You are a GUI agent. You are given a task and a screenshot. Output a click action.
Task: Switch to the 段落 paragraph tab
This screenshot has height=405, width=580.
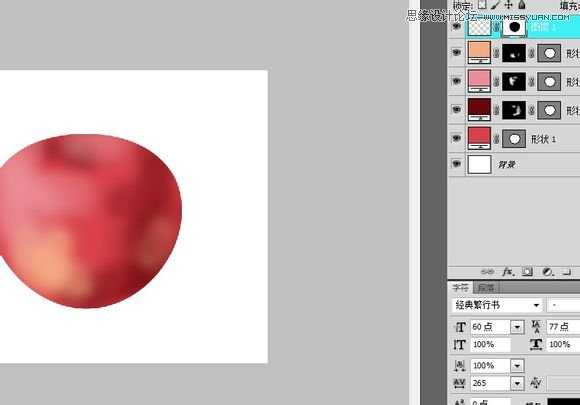pyautogui.click(x=486, y=287)
